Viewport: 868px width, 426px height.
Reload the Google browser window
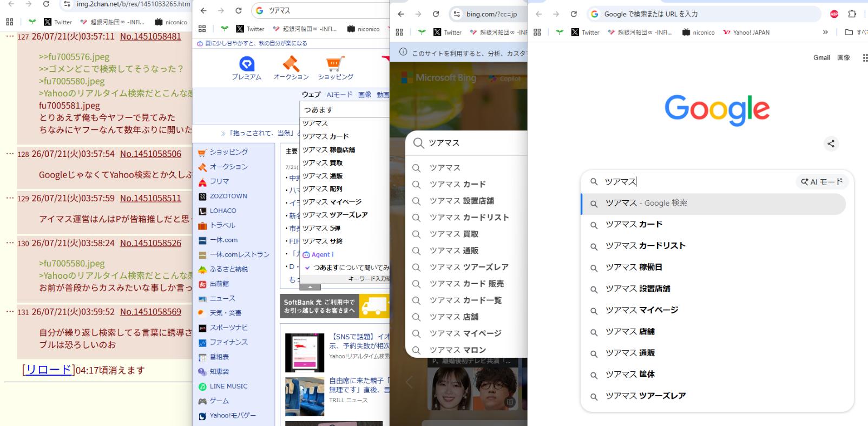574,14
